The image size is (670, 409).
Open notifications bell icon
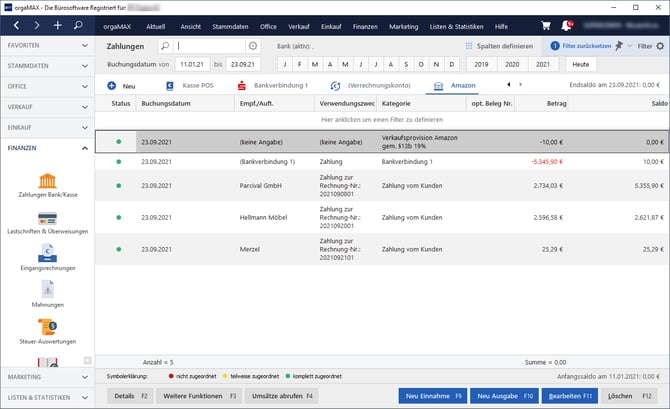(x=567, y=26)
